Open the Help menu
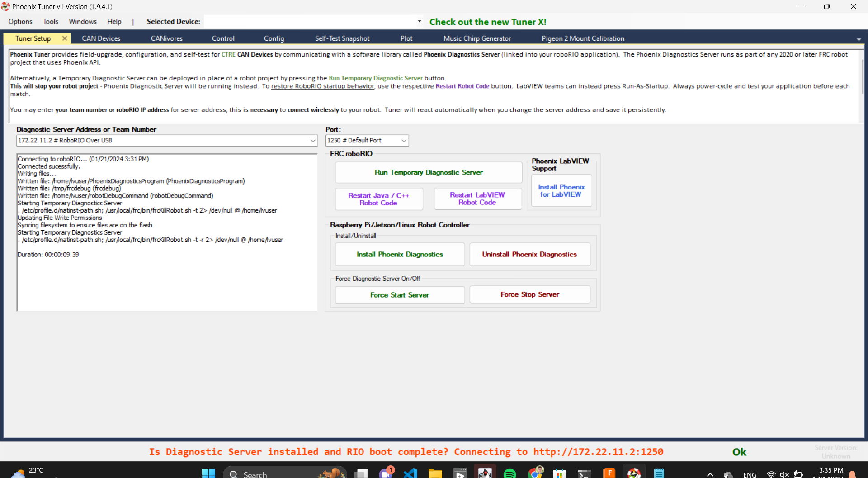Screen dimensions: 868x478 [x=114, y=21]
